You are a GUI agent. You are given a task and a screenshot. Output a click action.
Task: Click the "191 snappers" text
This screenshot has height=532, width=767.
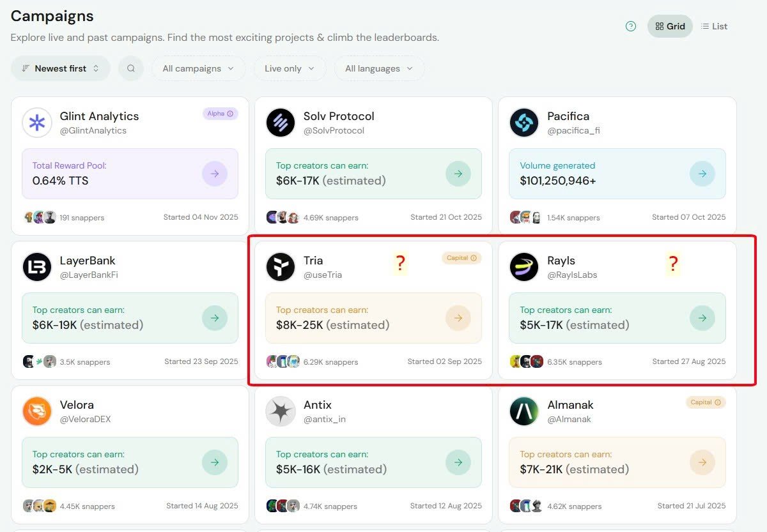tap(82, 218)
